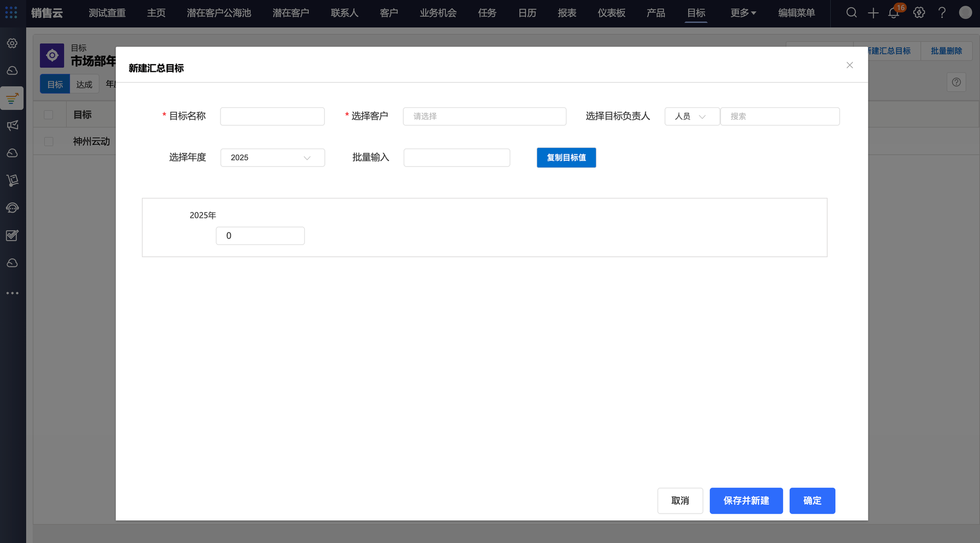Expand the 选择年度 2025 dropdown
Viewport: 980px width, 543px height.
point(272,158)
